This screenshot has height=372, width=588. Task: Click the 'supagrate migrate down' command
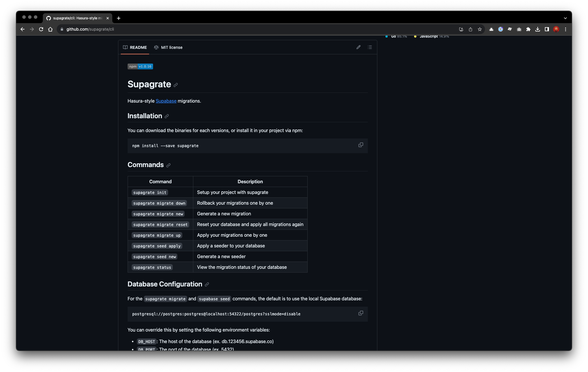coord(159,203)
